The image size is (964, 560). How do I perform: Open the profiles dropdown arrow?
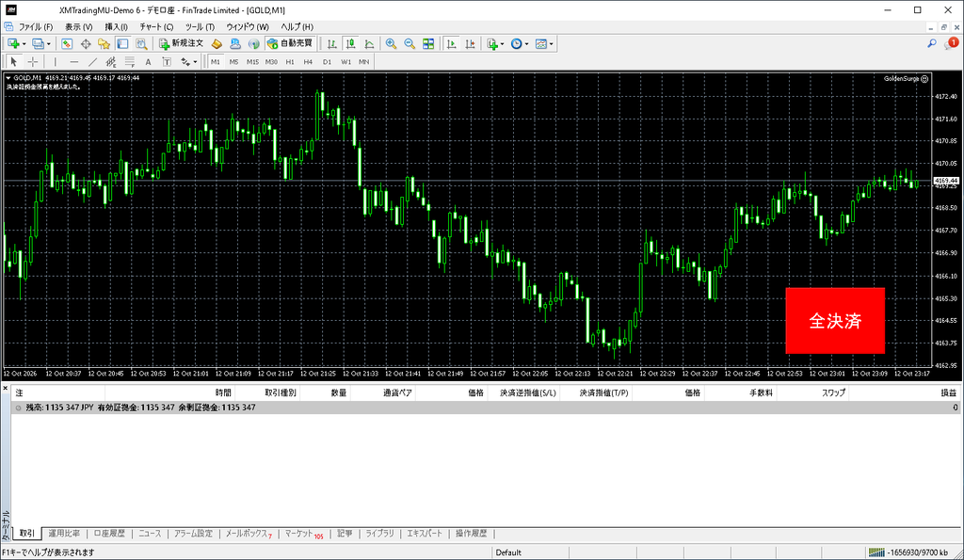pyautogui.click(x=49, y=43)
